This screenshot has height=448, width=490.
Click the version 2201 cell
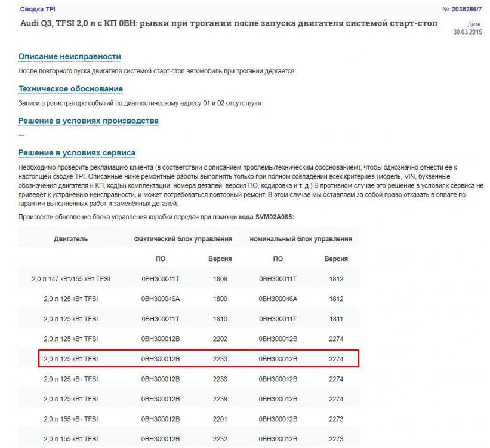[x=220, y=419]
